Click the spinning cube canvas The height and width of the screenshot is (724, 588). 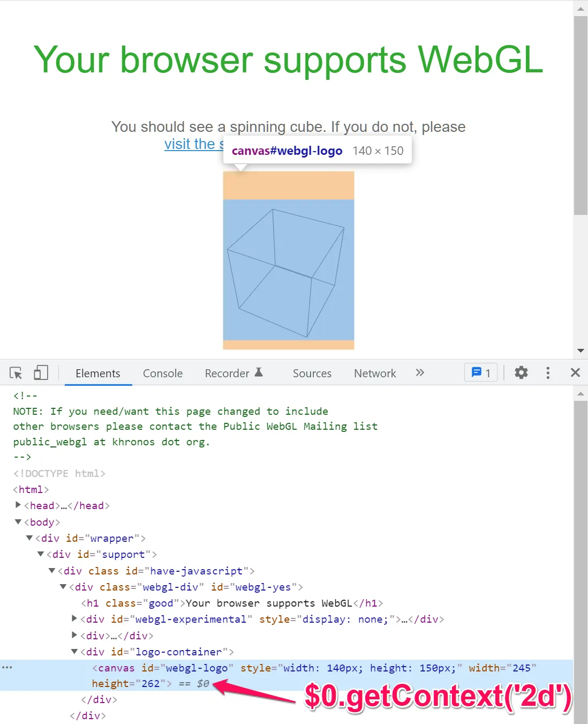point(289,270)
